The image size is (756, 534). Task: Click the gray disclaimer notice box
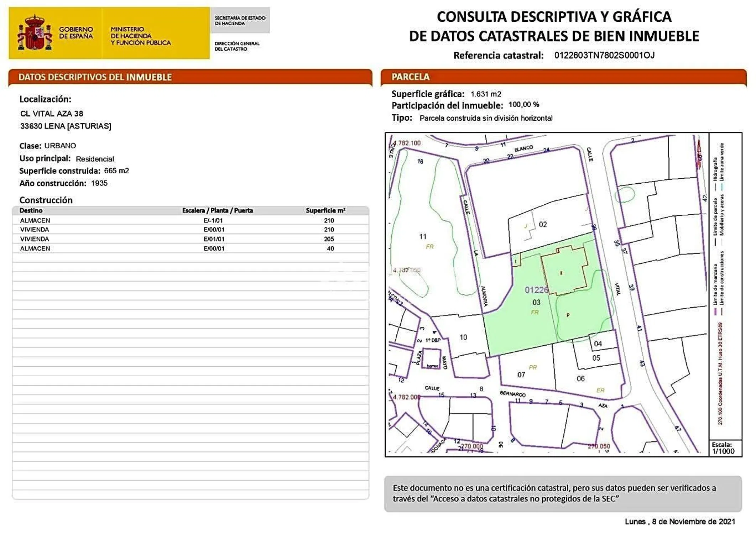pos(563,493)
